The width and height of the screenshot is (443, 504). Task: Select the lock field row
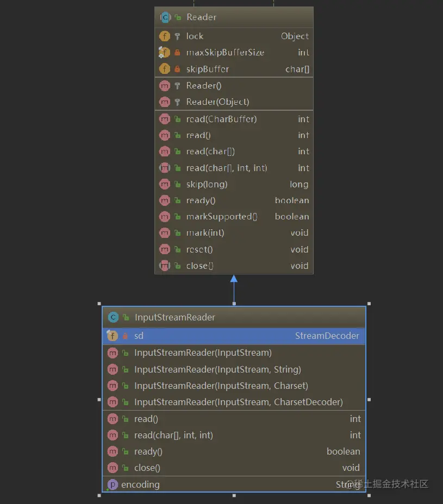pyautogui.click(x=234, y=36)
